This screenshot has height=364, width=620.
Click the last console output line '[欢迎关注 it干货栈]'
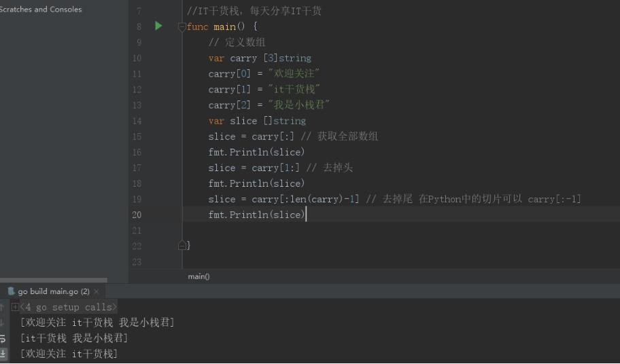pyautogui.click(x=69, y=354)
